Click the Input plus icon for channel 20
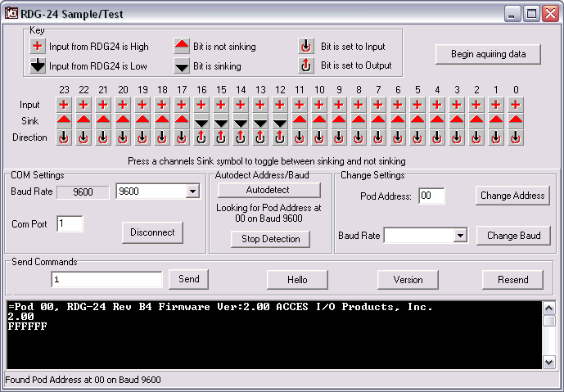The width and height of the screenshot is (564, 392). point(123,105)
